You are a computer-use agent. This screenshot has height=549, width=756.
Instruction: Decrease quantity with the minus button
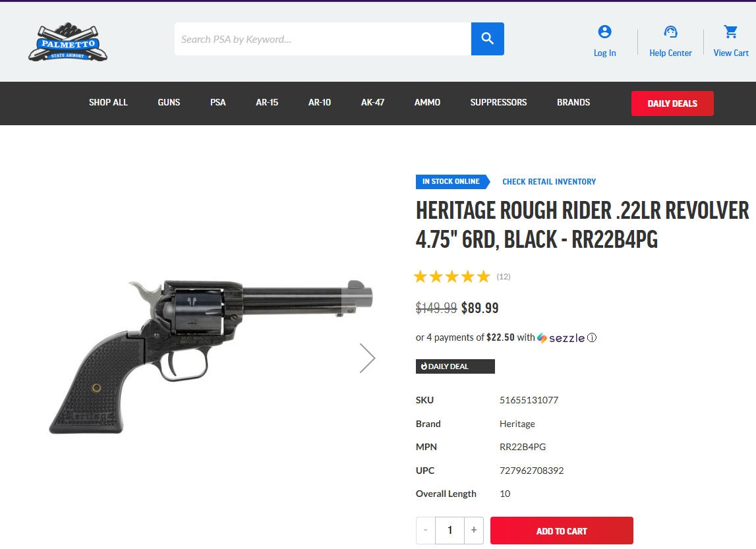click(x=425, y=530)
